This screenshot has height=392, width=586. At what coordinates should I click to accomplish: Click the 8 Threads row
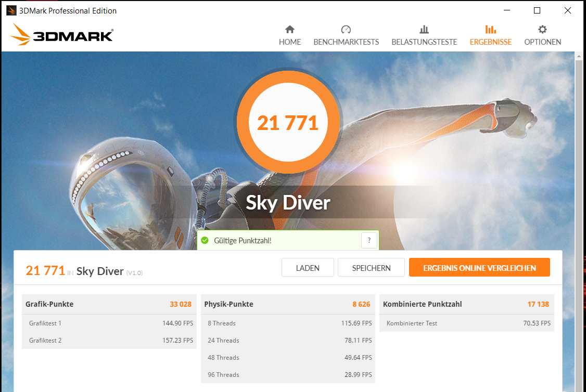click(x=288, y=323)
